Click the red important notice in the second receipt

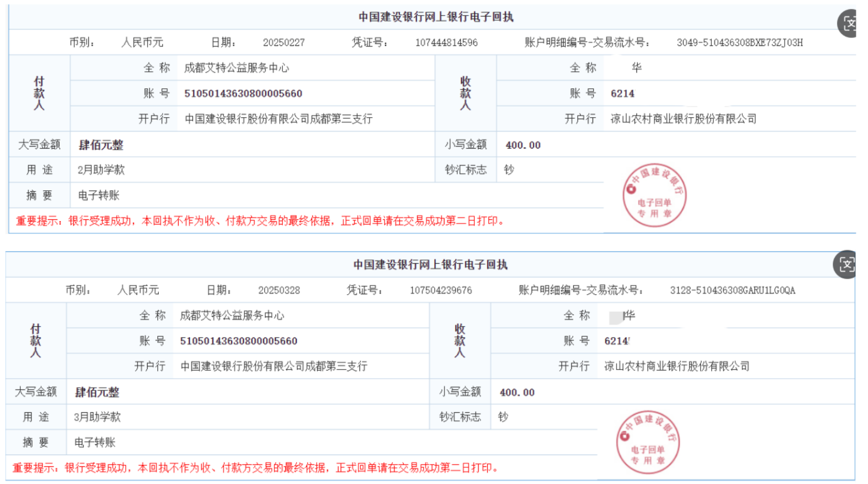pyautogui.click(x=256, y=468)
